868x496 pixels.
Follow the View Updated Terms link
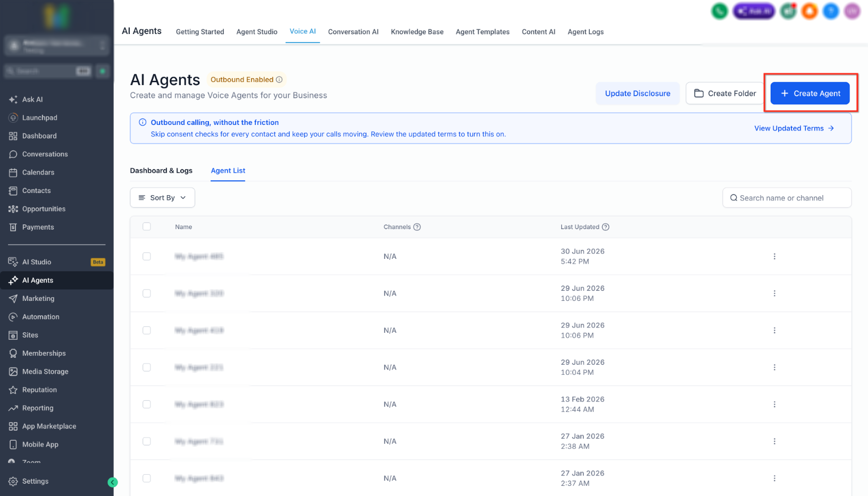click(794, 128)
